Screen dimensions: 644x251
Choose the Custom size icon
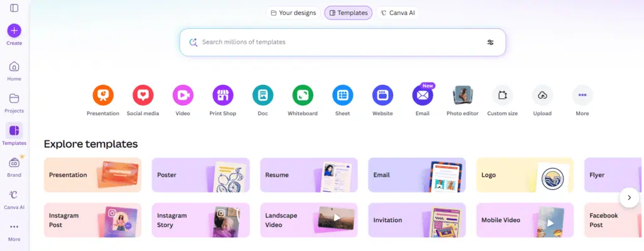[502, 96]
